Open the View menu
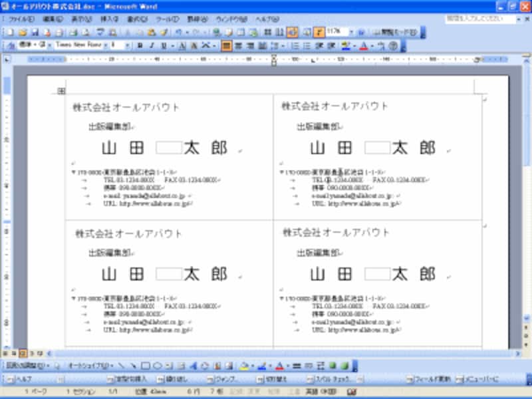Image resolution: width=532 pixels, height=399 pixels. 81,19
